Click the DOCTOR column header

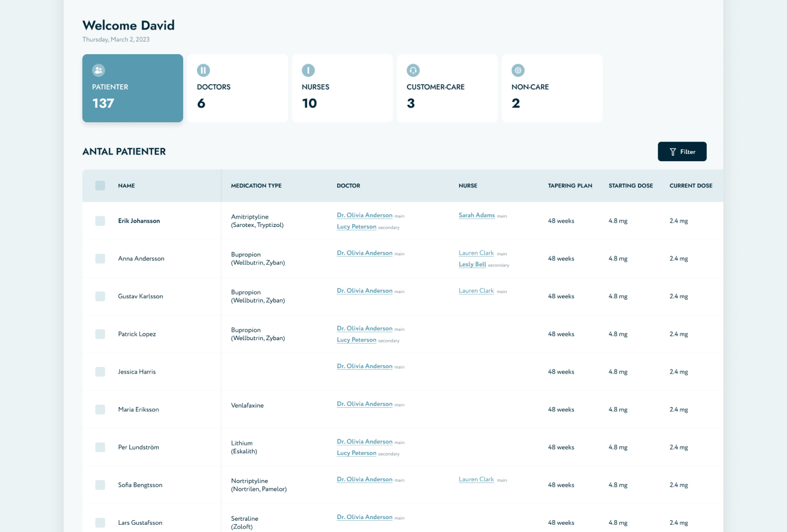tap(348, 186)
